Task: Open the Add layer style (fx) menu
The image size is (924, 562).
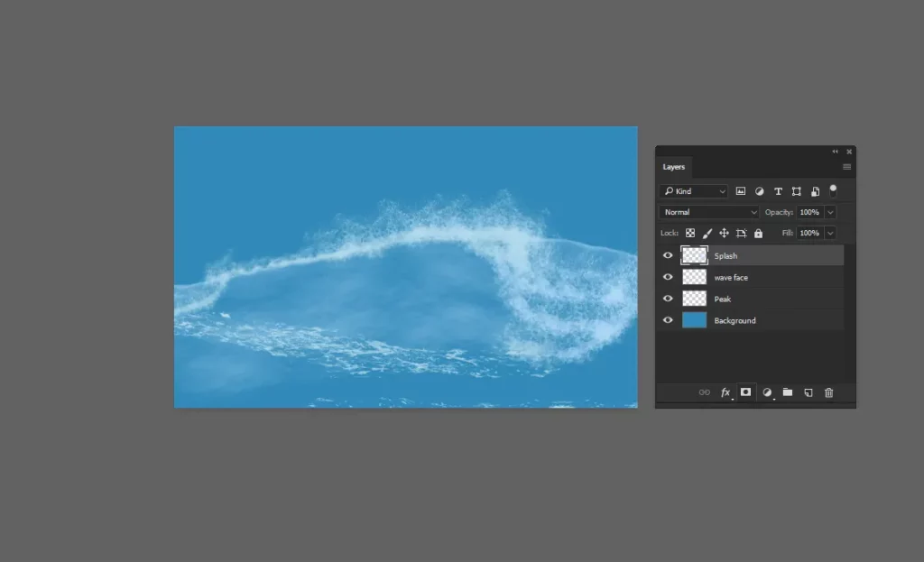Action: (x=725, y=392)
